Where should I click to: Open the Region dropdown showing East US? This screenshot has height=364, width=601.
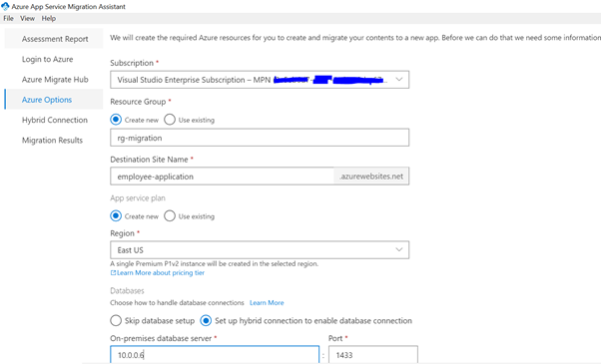tap(260, 250)
